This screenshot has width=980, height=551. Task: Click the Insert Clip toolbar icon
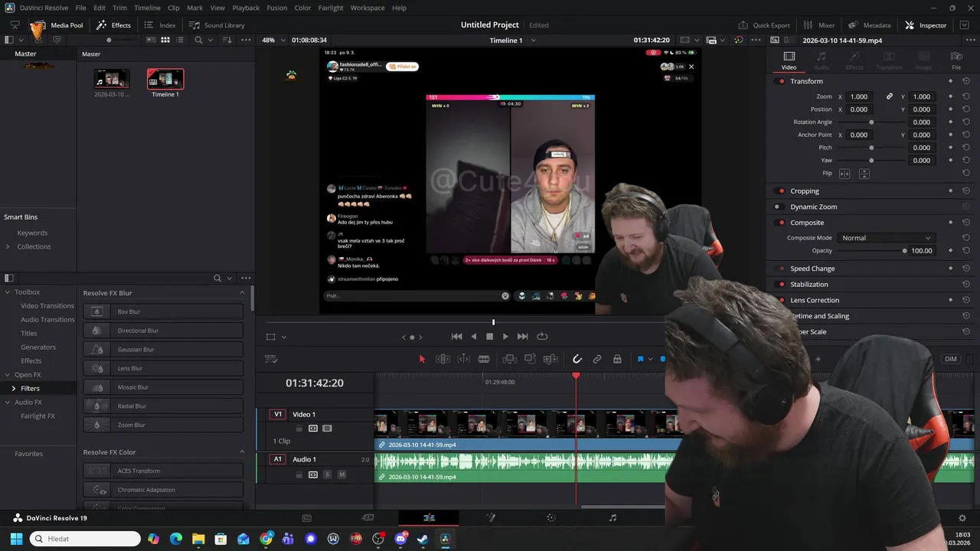click(x=509, y=359)
